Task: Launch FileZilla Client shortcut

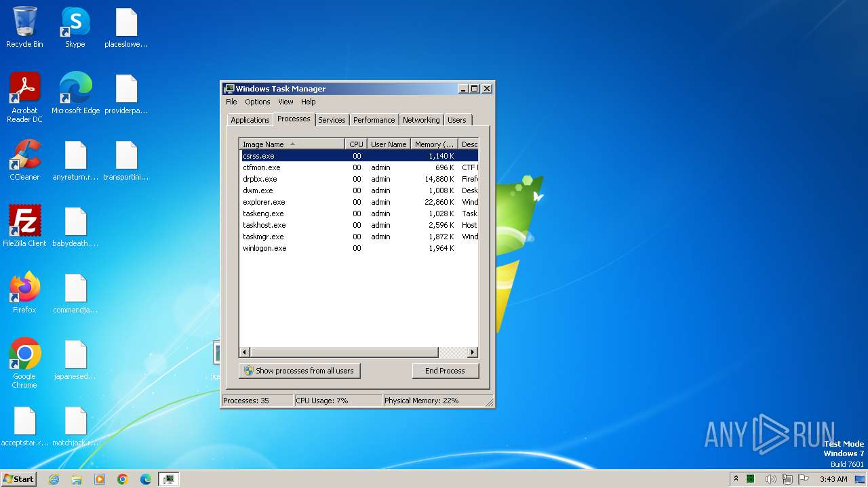Action: coord(24,226)
